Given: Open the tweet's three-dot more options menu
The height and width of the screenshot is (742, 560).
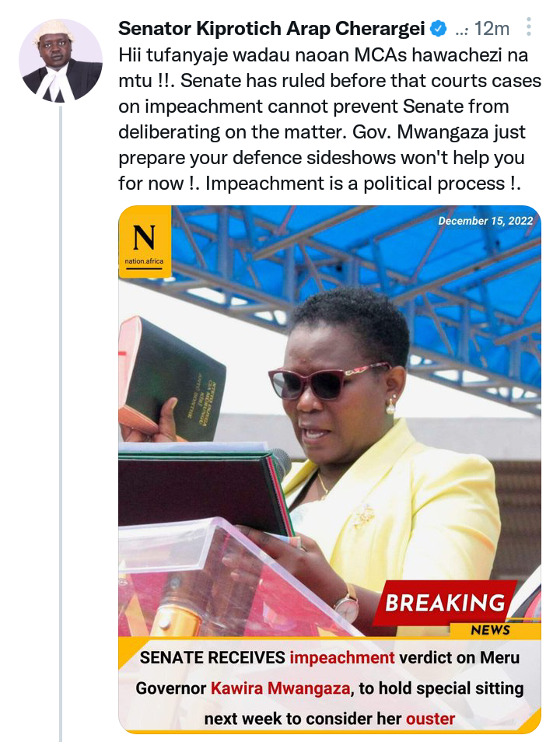Looking at the screenshot, I should click(x=529, y=27).
